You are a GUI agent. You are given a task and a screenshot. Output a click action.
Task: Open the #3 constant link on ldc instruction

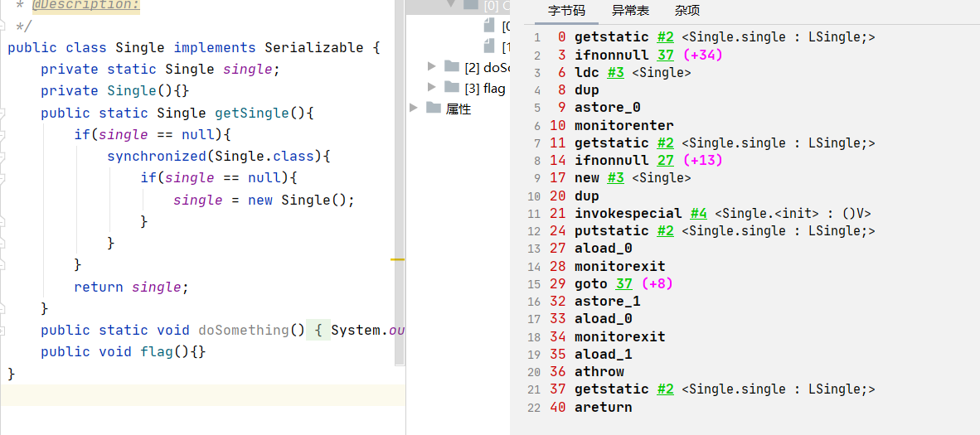[615, 73]
